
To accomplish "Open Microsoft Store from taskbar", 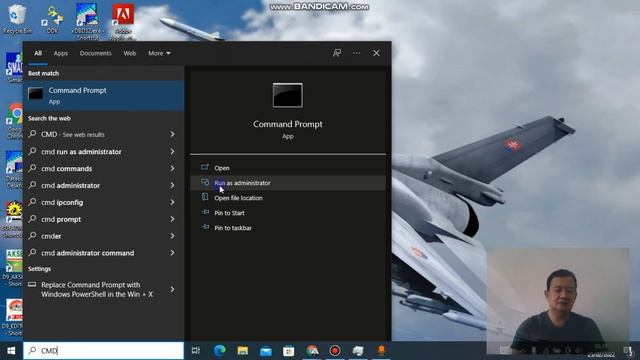I will (x=289, y=351).
